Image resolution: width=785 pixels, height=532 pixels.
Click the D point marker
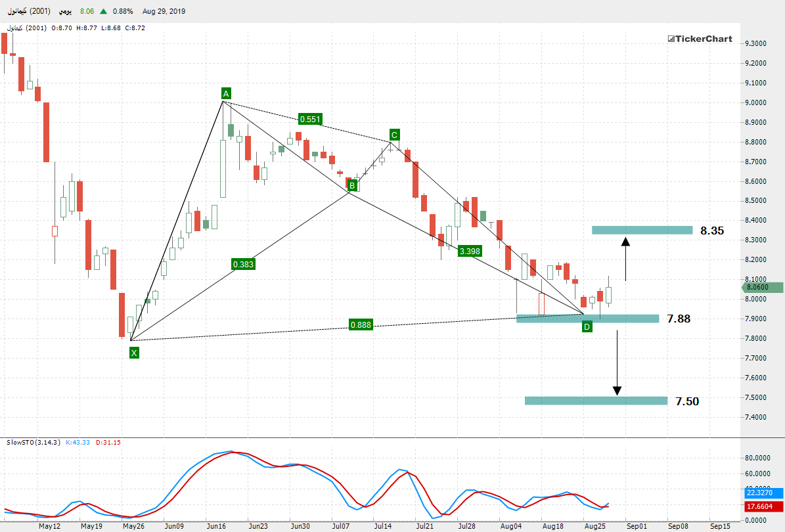587,326
